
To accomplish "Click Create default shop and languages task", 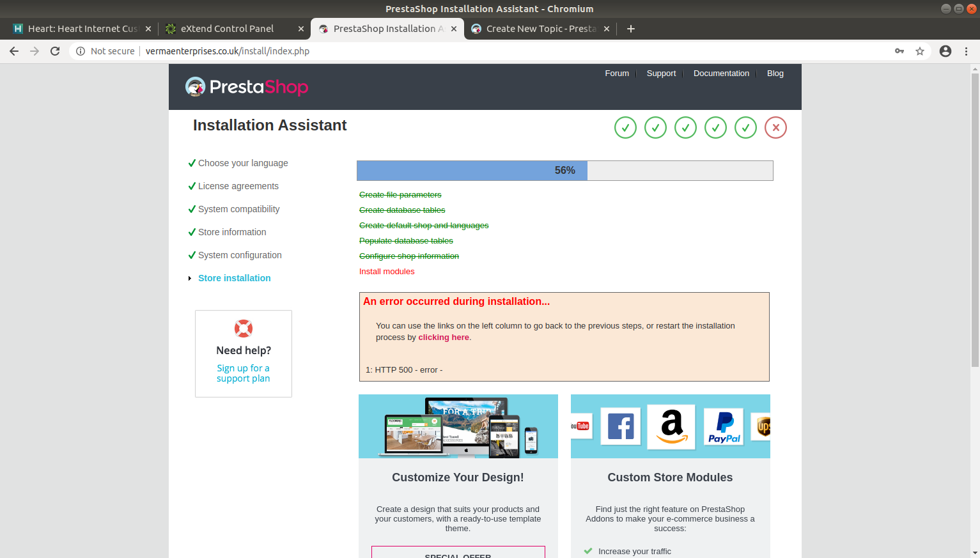I will [424, 226].
